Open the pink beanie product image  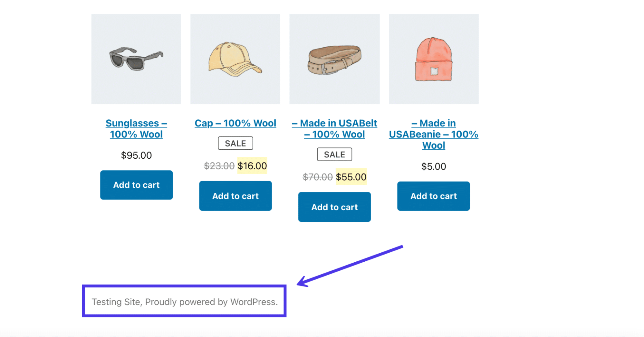pos(434,59)
